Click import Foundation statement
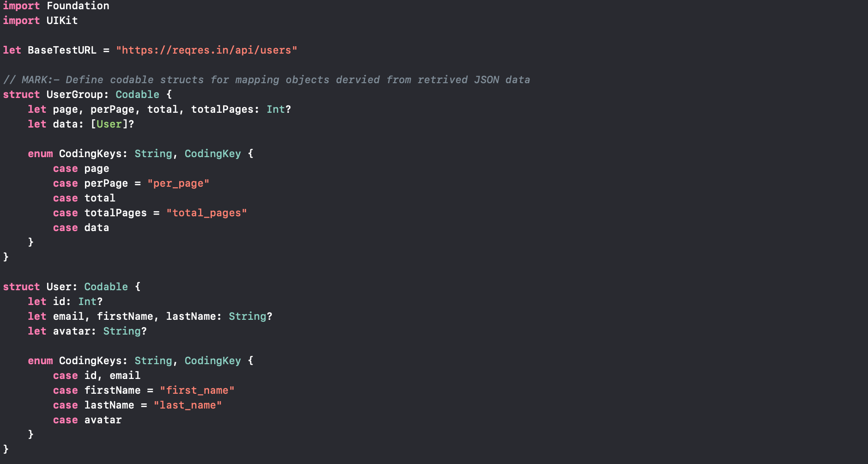This screenshot has height=464, width=868. click(56, 6)
